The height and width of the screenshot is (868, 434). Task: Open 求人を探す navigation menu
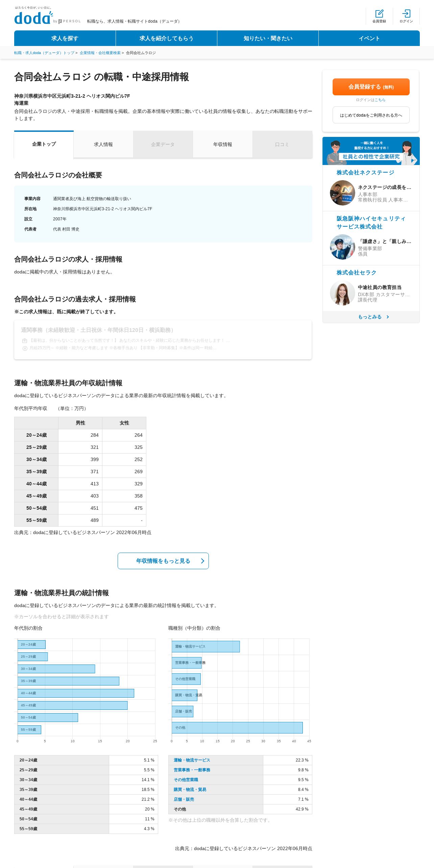(65, 38)
